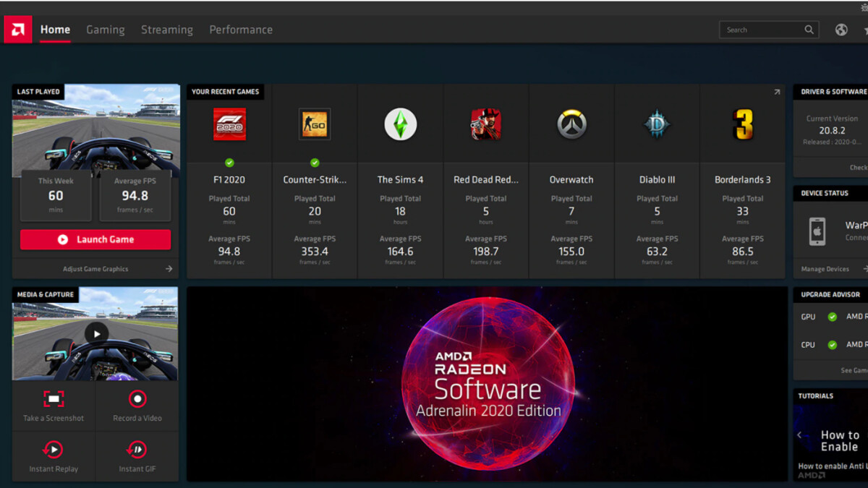868x488 pixels.
Task: Open the Performance tab
Action: (x=241, y=30)
